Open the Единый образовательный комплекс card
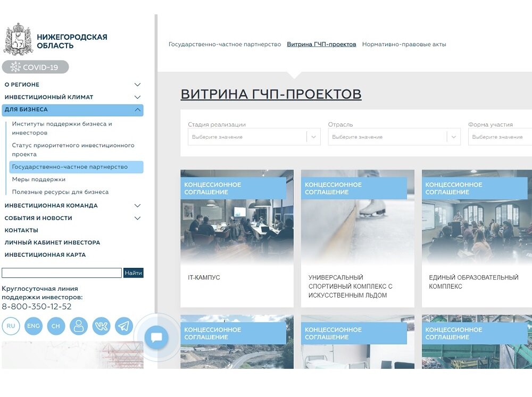Image resolution: width=532 pixels, height=397 pixels. coord(477,238)
